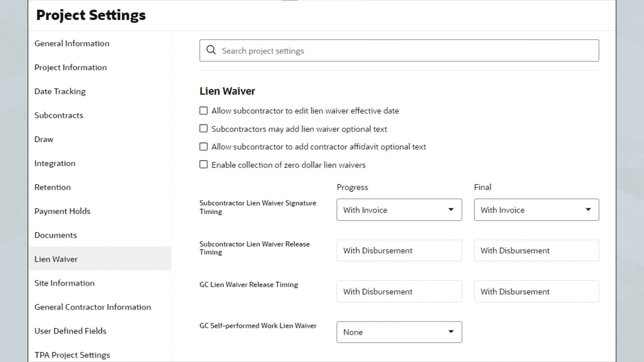Open General Information settings section

72,44
